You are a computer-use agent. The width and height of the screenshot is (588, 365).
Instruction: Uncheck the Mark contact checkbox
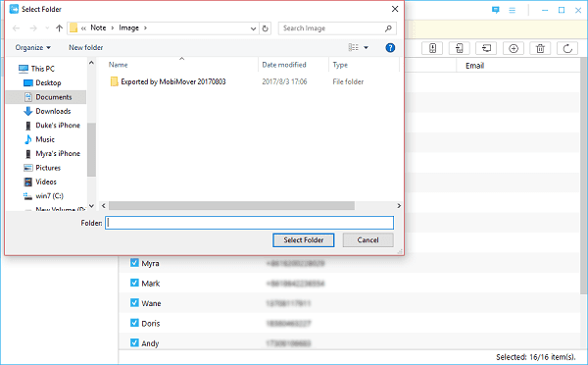134,283
